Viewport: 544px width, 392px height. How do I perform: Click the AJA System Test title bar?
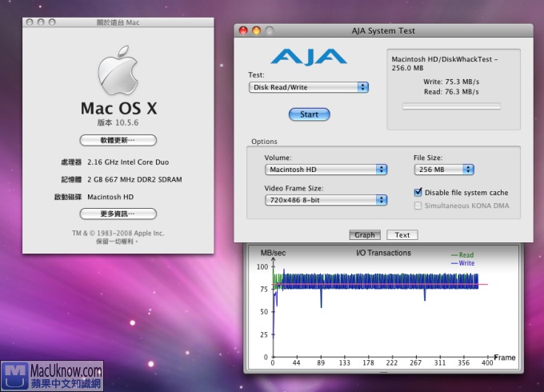pos(383,31)
